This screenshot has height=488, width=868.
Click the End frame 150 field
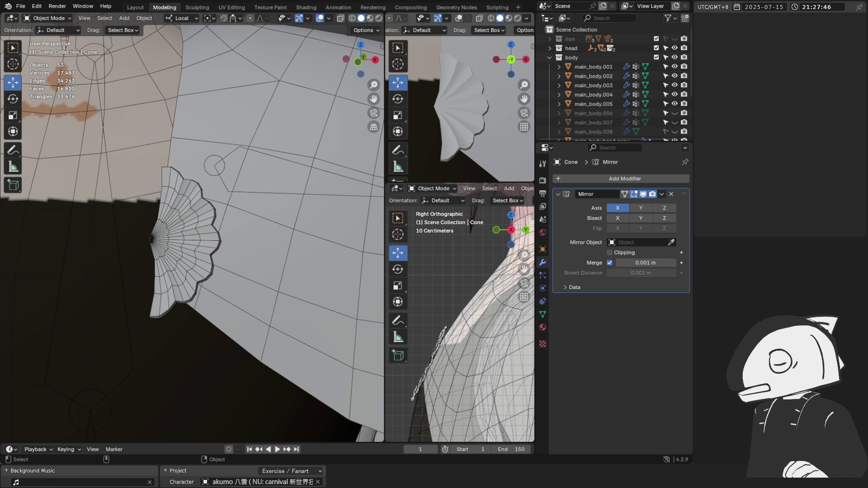tap(511, 449)
